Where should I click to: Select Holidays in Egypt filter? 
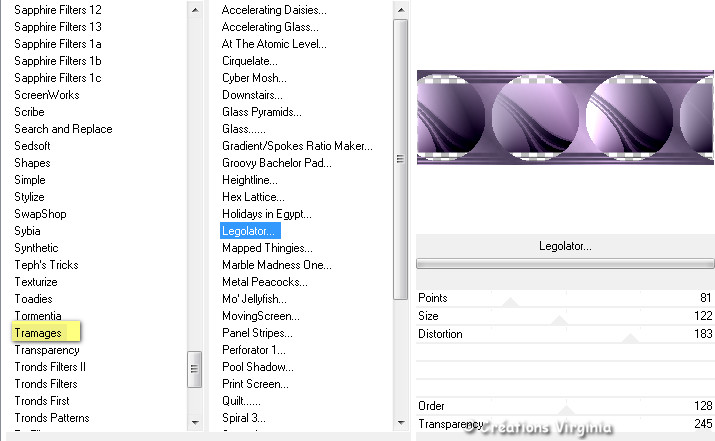pos(267,214)
